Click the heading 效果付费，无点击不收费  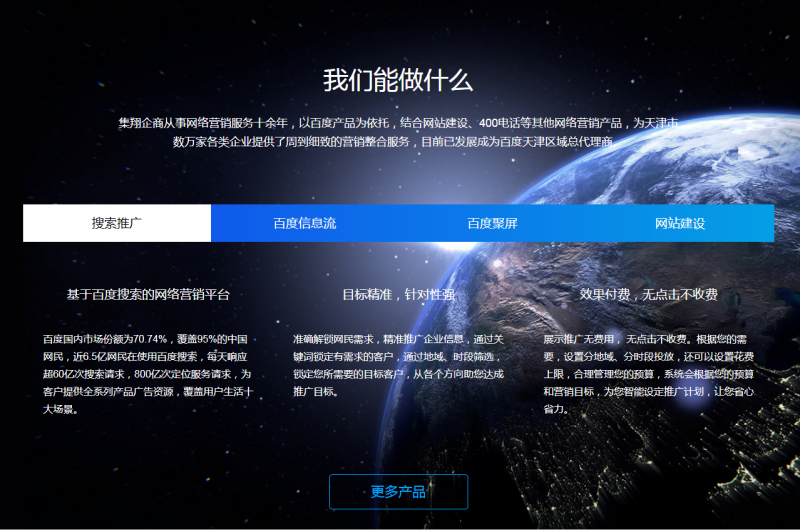click(648, 294)
